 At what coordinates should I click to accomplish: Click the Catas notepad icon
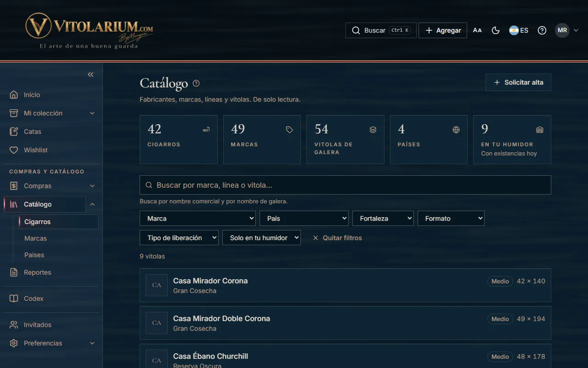(14, 132)
